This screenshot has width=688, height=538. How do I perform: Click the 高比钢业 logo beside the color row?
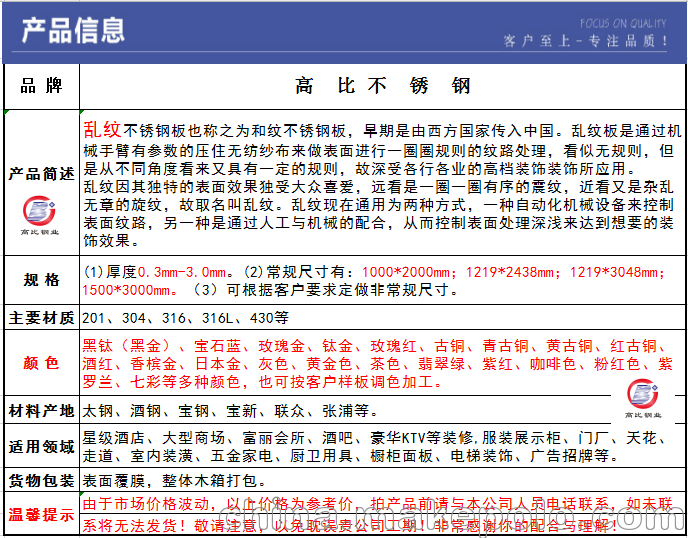point(643,398)
